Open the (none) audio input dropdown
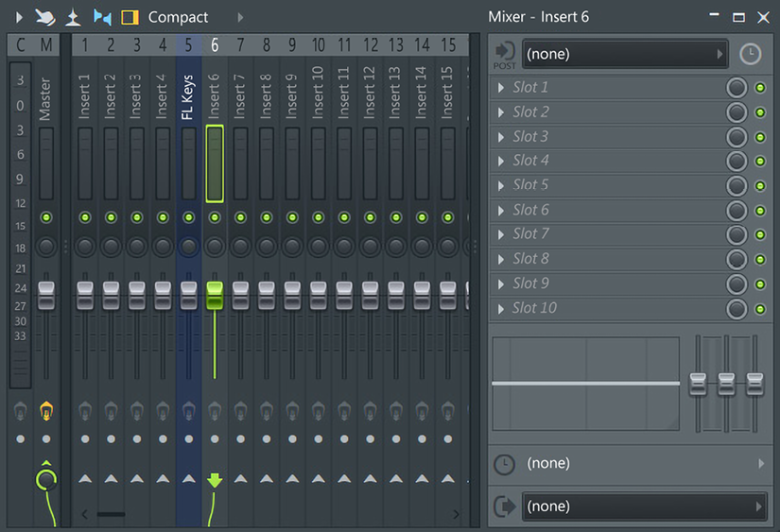 (x=625, y=54)
